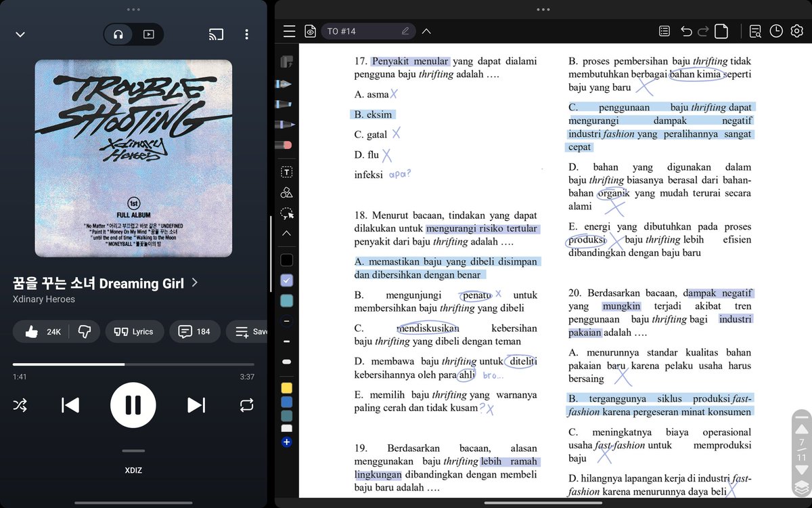Switch to audio mode with the headphones toggle
The image size is (812, 508).
118,35
